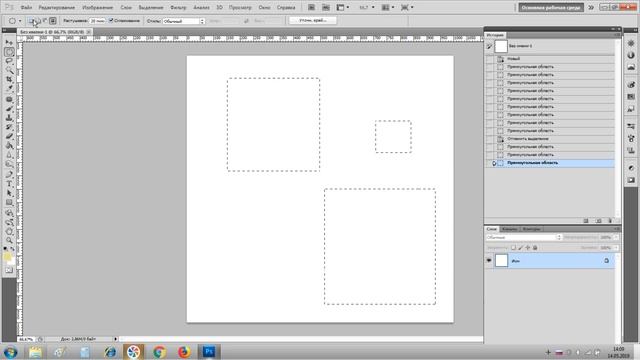This screenshot has width=640, height=360.
Task: Create a new snapshot in History panel
Action: point(598,221)
